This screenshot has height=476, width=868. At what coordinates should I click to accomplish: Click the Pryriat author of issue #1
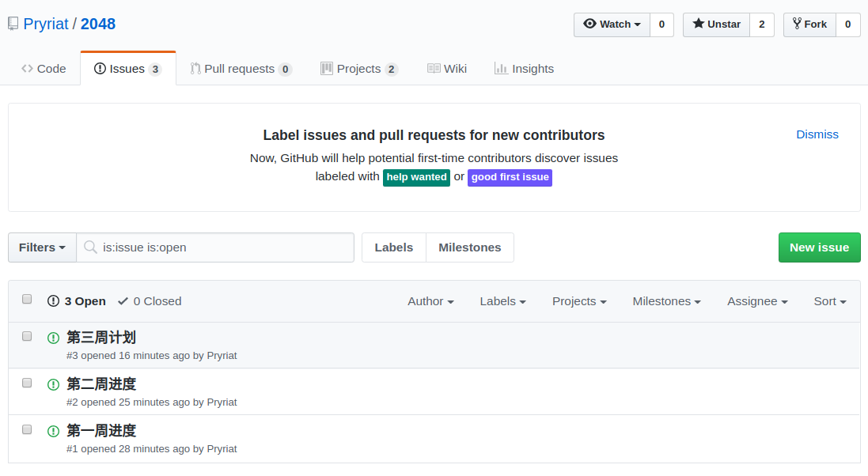222,448
